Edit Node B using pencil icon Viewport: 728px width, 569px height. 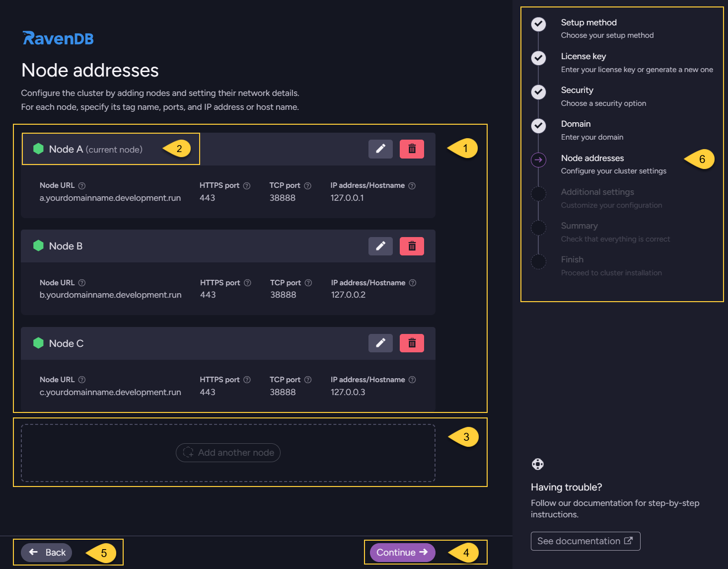coord(380,246)
